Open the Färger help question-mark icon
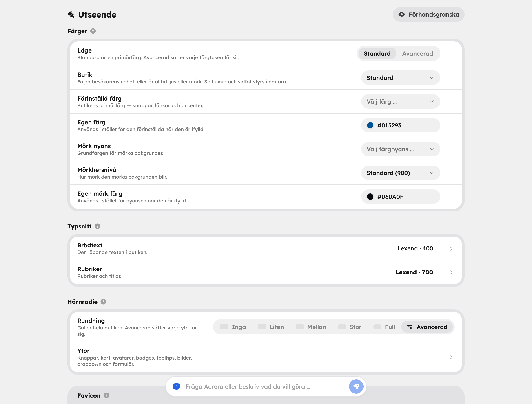The width and height of the screenshot is (532, 404). pyautogui.click(x=93, y=31)
